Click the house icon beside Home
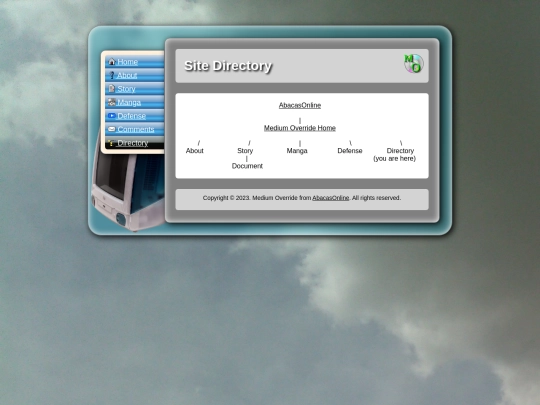The height and width of the screenshot is (405, 540). pos(112,62)
